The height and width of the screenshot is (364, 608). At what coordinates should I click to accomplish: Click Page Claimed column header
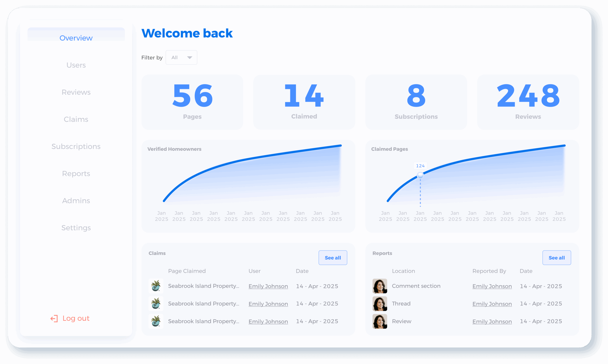coord(187,271)
